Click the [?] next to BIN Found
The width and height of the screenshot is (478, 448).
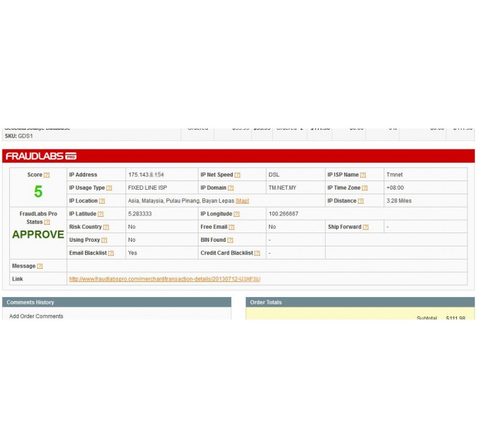(x=230, y=240)
